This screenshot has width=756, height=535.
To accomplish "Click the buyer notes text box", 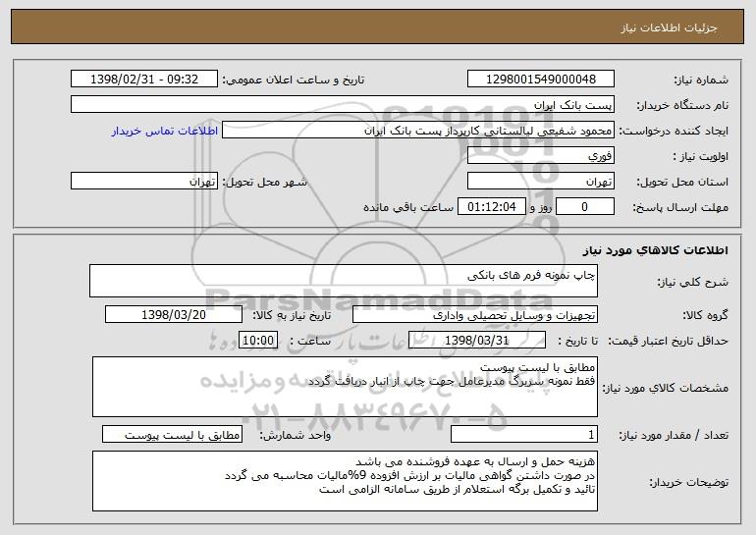I will point(345,481).
